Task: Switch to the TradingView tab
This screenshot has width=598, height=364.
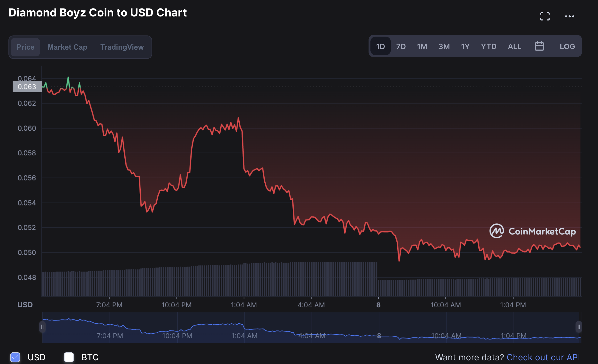Action: 122,47
